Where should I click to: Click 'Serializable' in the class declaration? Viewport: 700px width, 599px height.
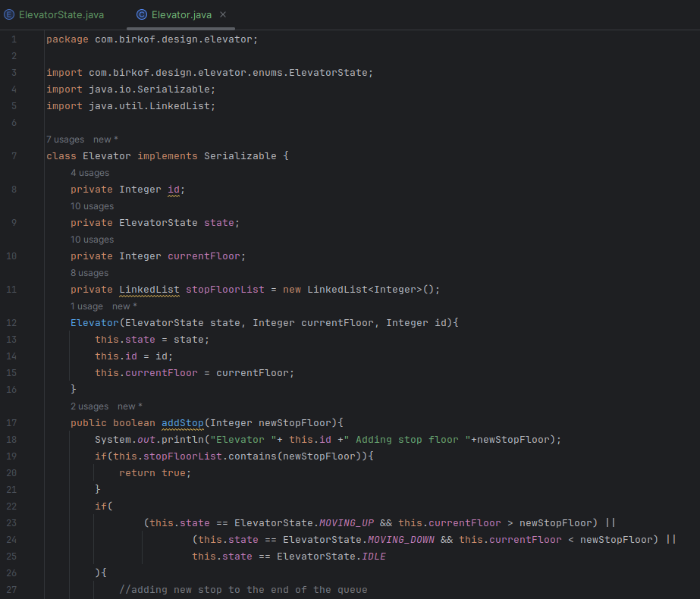pyautogui.click(x=240, y=155)
